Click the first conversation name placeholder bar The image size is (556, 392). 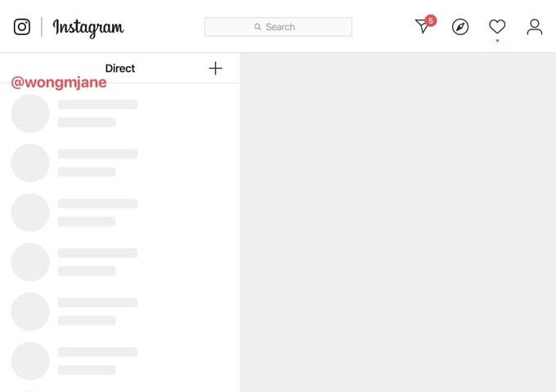coord(97,105)
